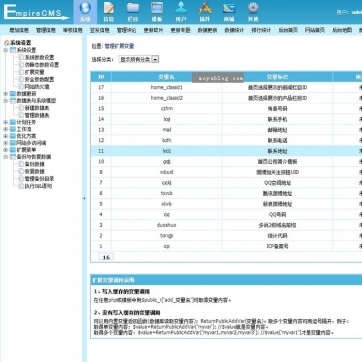Select the home_classid2 variable name cell
362x362 pixels.
(x=167, y=98)
